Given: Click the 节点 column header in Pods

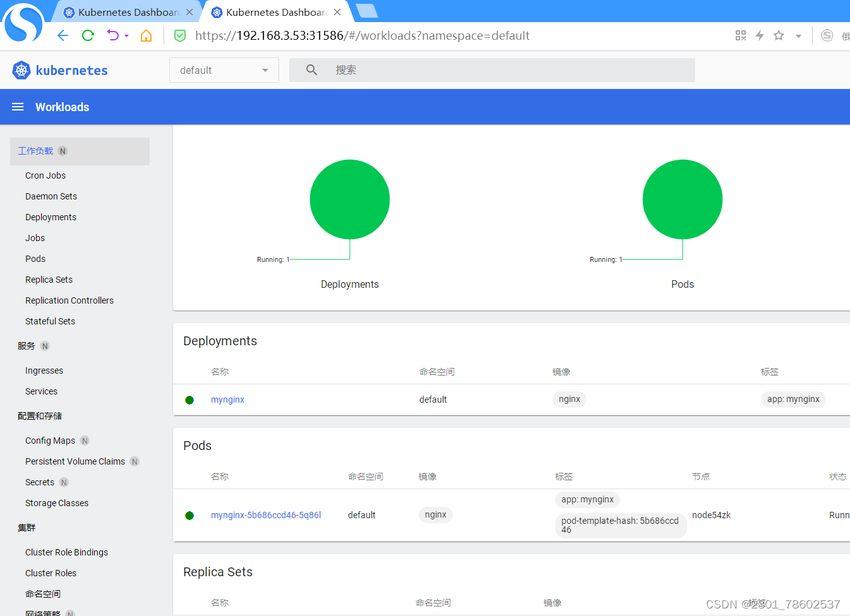Looking at the screenshot, I should coord(701,477).
